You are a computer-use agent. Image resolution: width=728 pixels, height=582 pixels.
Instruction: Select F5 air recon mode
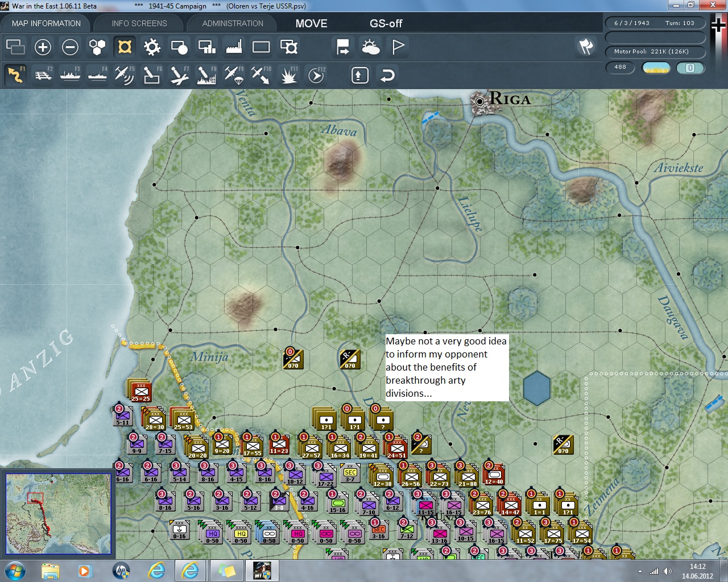[x=125, y=75]
